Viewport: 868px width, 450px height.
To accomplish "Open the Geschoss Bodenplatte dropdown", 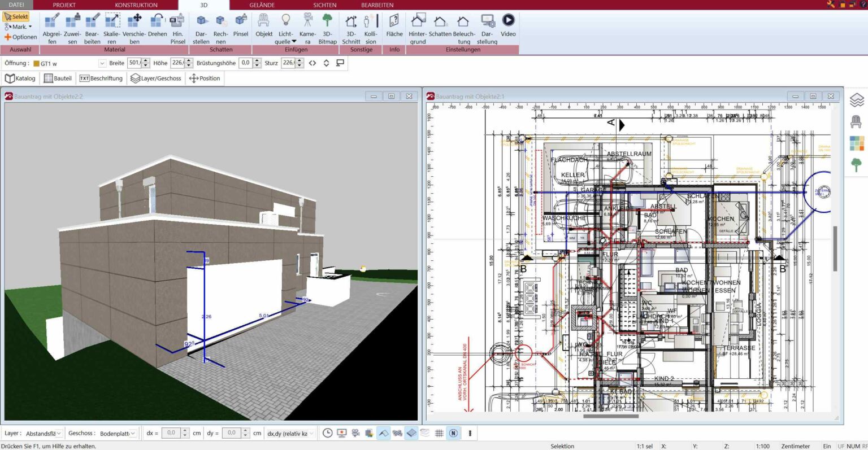I will (133, 434).
